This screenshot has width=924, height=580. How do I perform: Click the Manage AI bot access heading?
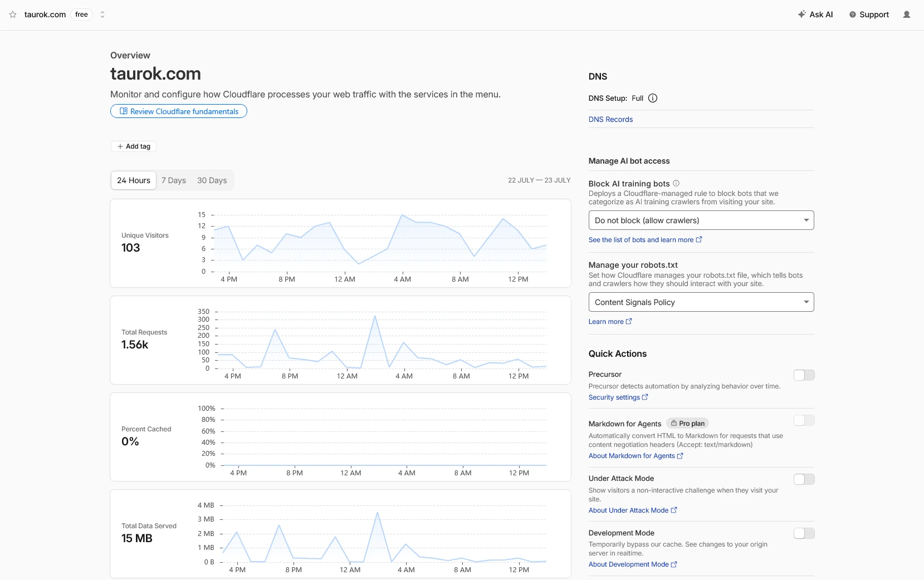coord(629,161)
